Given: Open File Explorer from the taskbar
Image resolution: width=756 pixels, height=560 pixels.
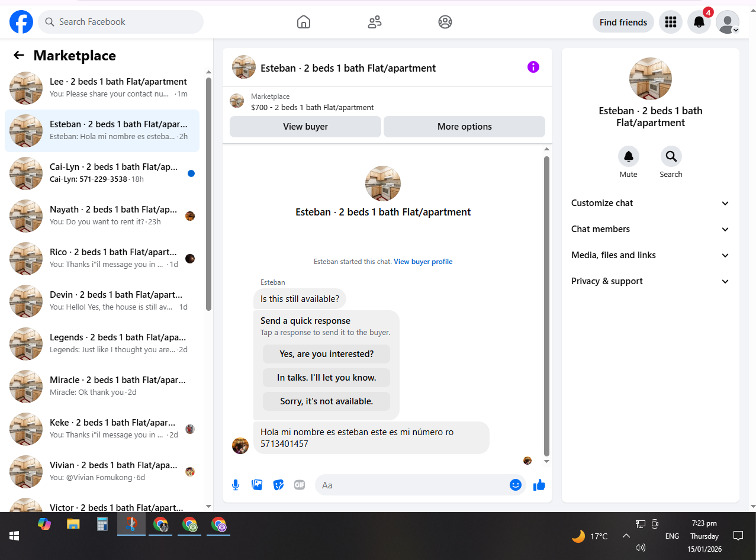Looking at the screenshot, I should point(73,524).
